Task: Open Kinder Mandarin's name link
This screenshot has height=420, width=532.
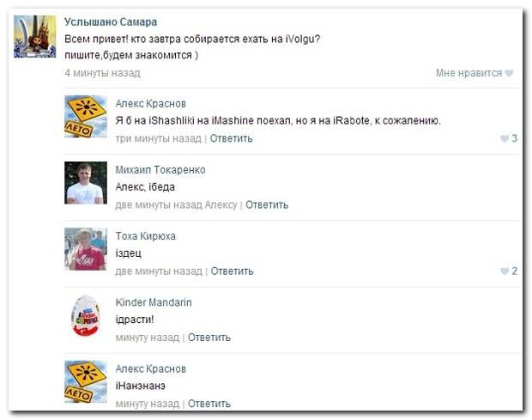Action: point(154,302)
